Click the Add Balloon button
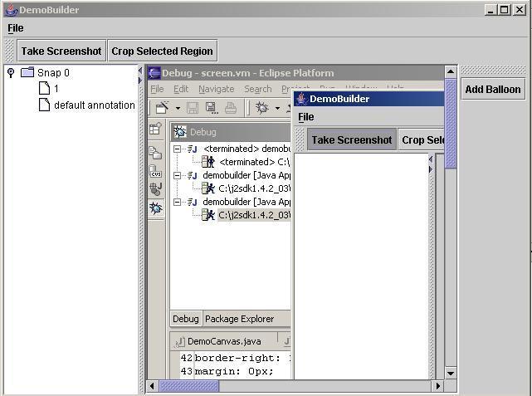This screenshot has height=396, width=532. point(493,90)
